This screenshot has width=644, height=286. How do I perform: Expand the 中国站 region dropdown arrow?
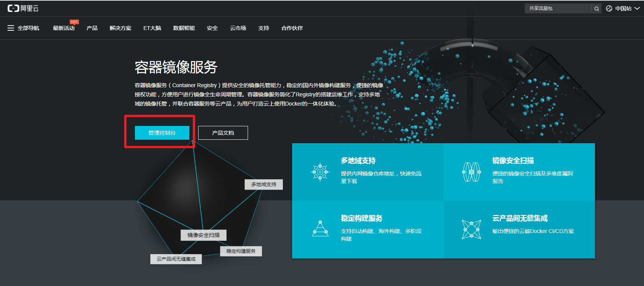(637, 8)
